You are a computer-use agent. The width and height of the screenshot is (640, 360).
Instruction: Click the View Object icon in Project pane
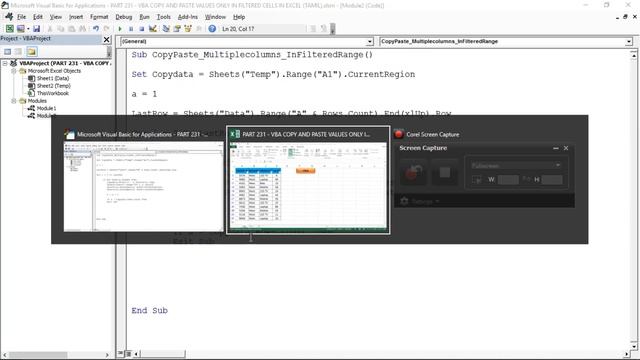click(18, 51)
